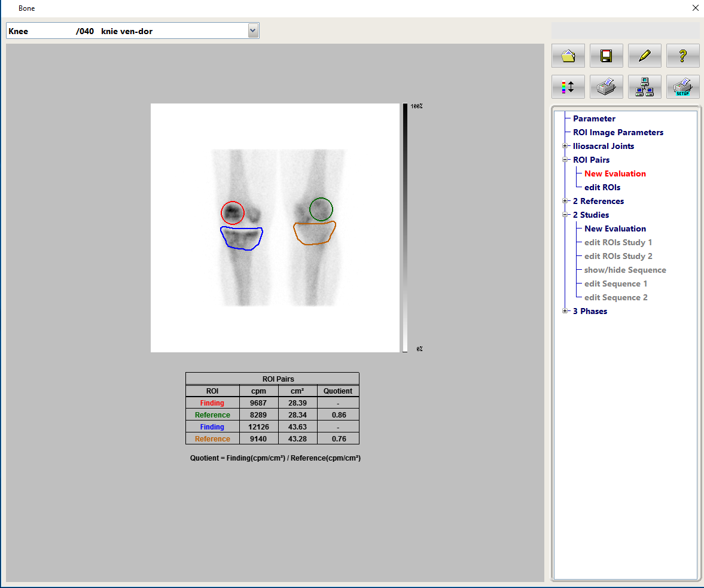Screen dimensions: 704x588
Task: Click New Evaluation under 2 Studies
Action: (x=615, y=229)
